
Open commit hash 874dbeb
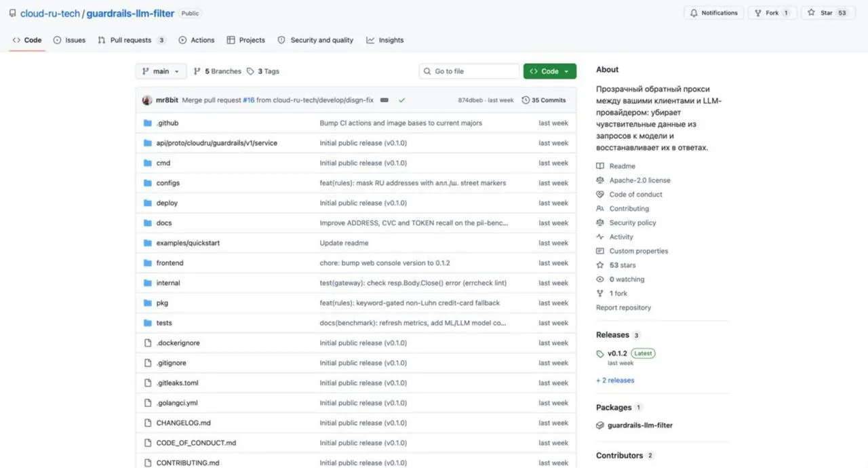coord(471,100)
